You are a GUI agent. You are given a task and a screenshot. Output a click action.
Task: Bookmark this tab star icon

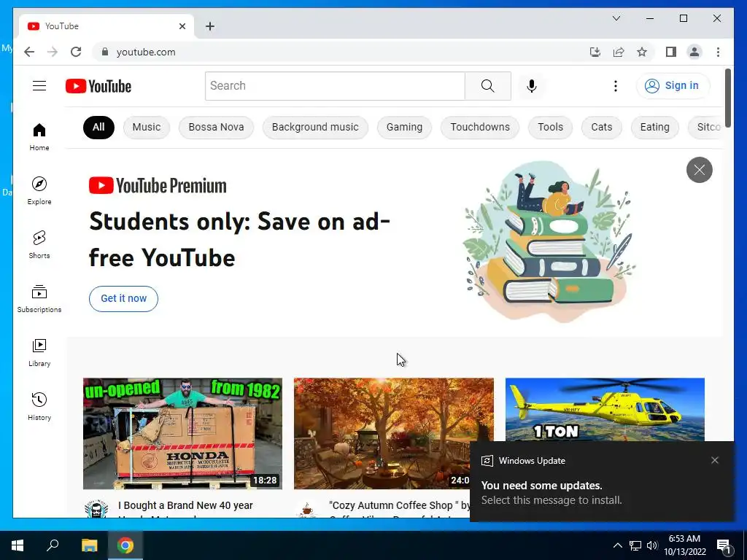(x=642, y=52)
